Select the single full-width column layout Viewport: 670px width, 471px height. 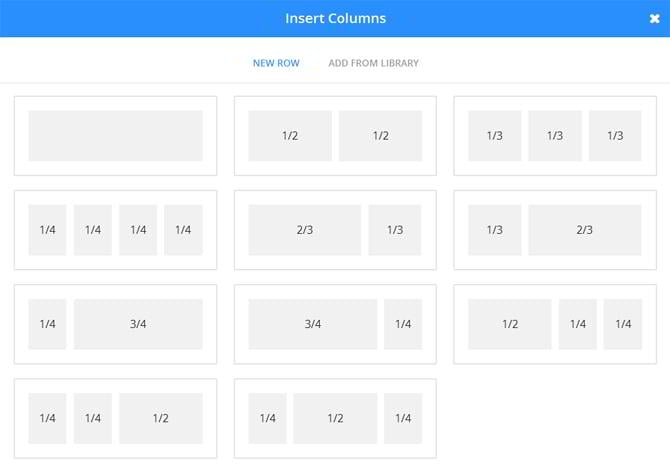pyautogui.click(x=115, y=136)
